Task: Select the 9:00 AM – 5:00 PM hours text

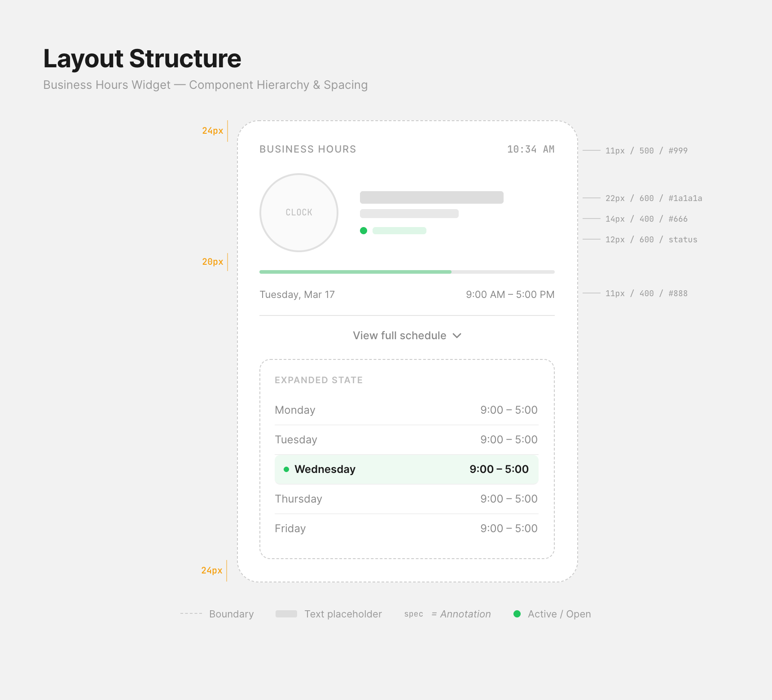Action: 510,294
